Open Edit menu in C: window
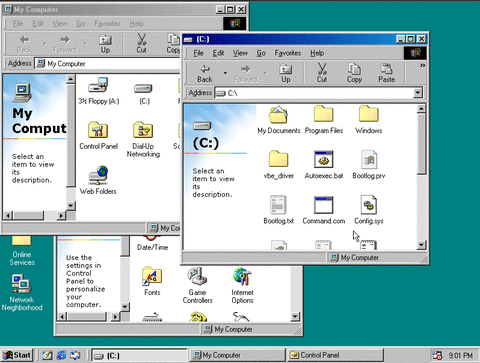This screenshot has height=363, width=480. [218, 53]
